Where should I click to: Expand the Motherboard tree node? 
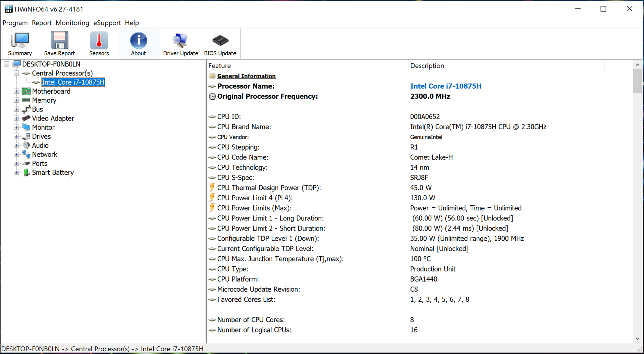[x=16, y=91]
